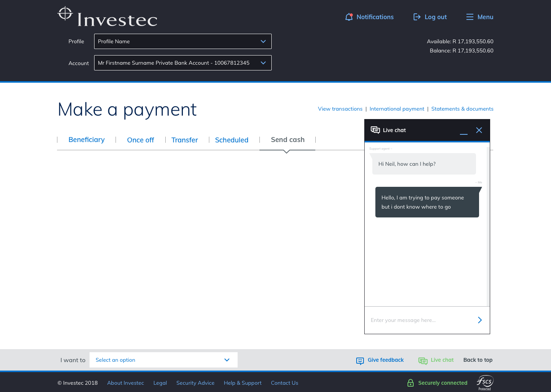Select the Scheduled payment tab
551x392 pixels.
point(231,140)
